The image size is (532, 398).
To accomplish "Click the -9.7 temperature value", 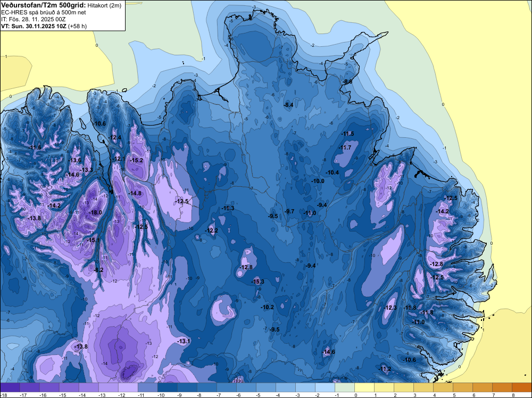I will [289, 212].
